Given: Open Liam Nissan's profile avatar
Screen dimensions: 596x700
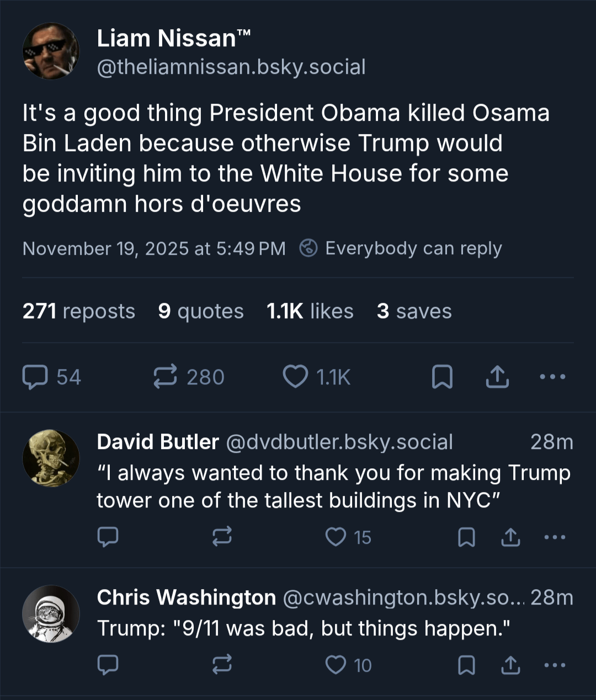Looking at the screenshot, I should tap(51, 51).
